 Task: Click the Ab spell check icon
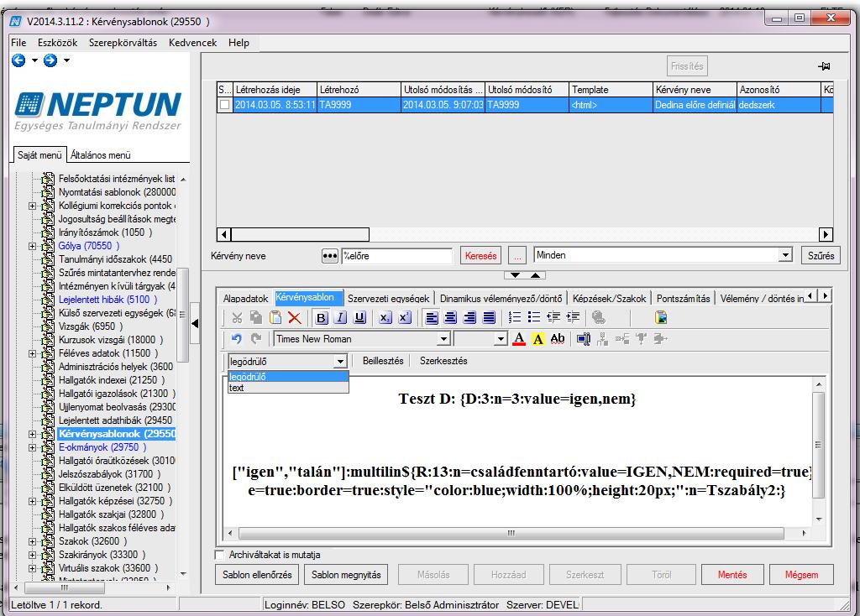[x=558, y=339]
